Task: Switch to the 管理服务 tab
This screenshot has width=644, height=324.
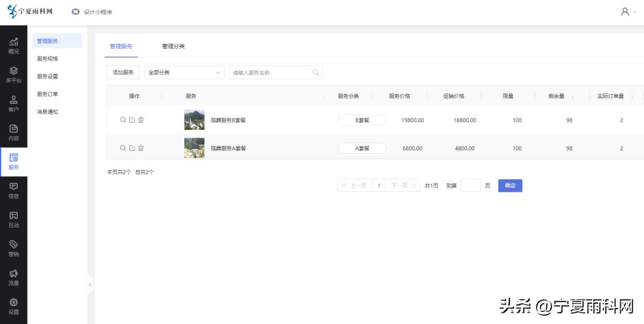Action: (121, 46)
